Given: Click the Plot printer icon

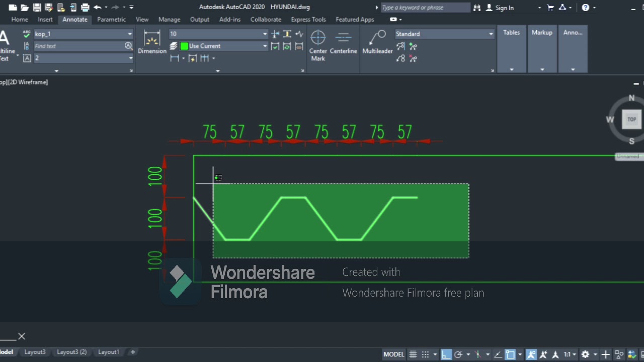Looking at the screenshot, I should (85, 8).
